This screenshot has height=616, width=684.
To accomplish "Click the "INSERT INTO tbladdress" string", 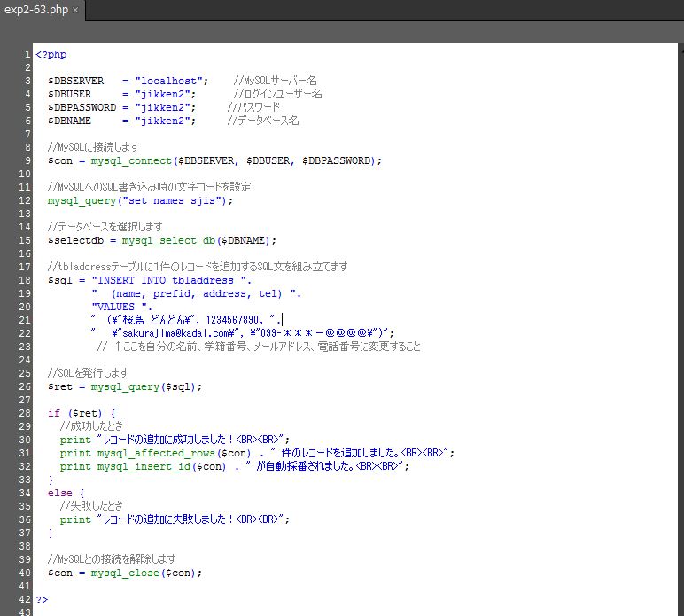I will click(x=168, y=280).
